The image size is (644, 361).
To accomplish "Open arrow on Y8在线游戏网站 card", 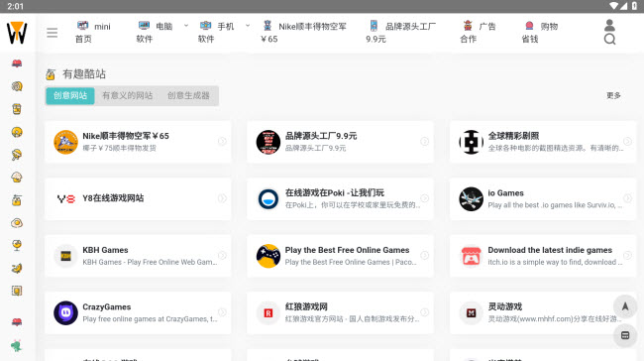I will point(222,198).
